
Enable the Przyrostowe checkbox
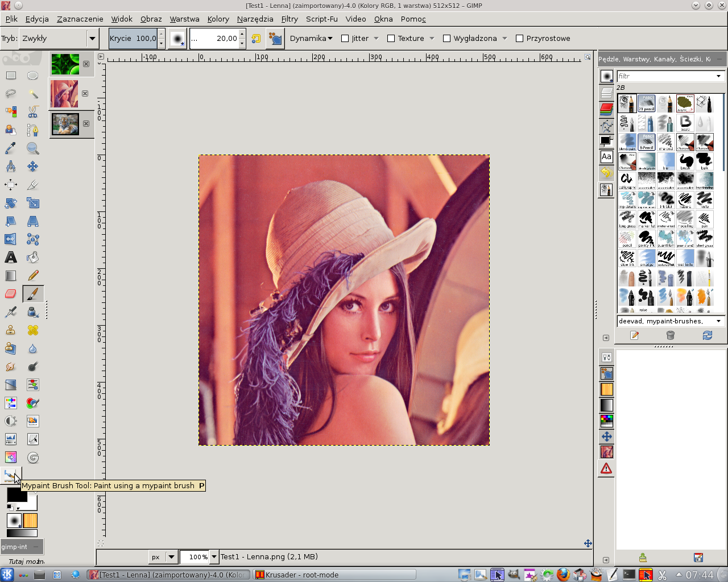pyautogui.click(x=519, y=39)
